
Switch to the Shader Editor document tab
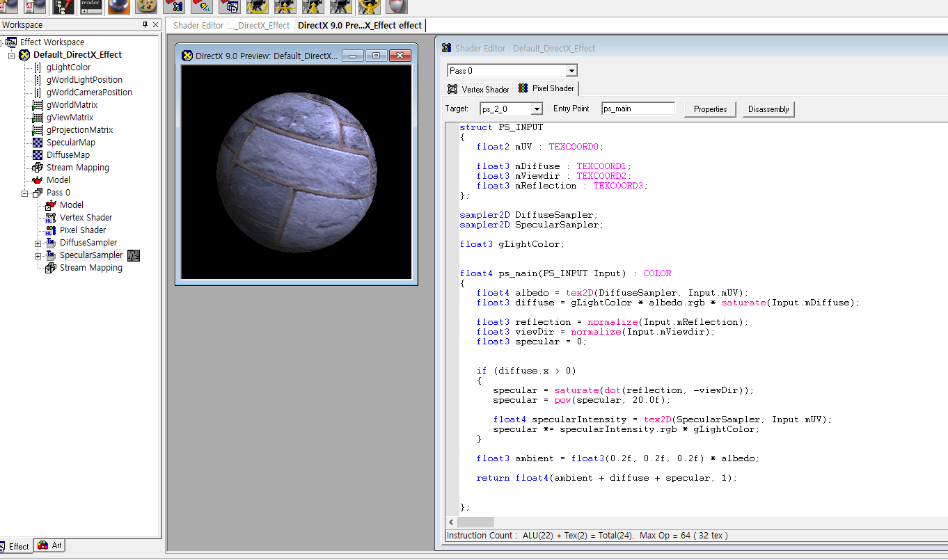pos(231,25)
